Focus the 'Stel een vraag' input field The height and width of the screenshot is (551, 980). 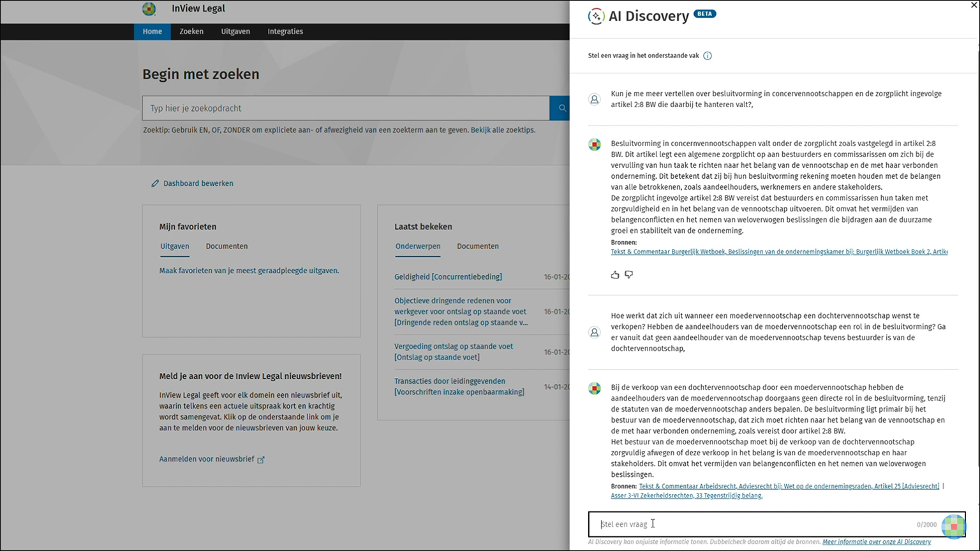tap(753, 525)
